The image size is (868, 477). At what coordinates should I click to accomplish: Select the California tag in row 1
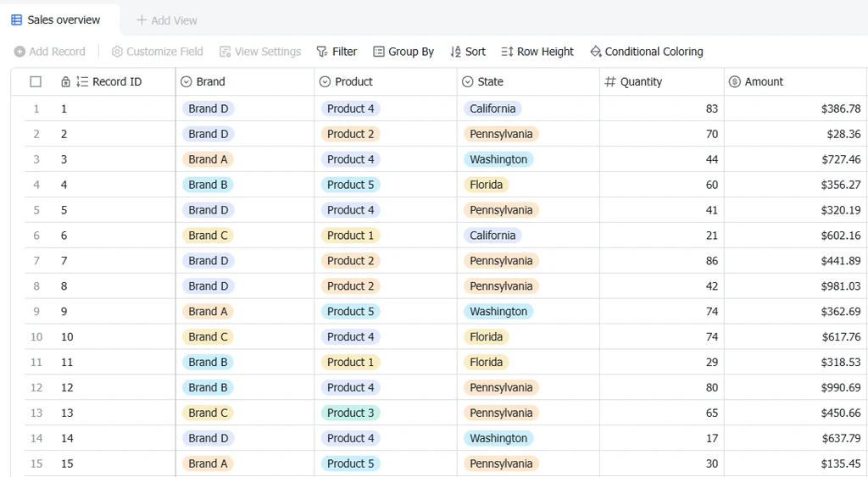tap(492, 108)
